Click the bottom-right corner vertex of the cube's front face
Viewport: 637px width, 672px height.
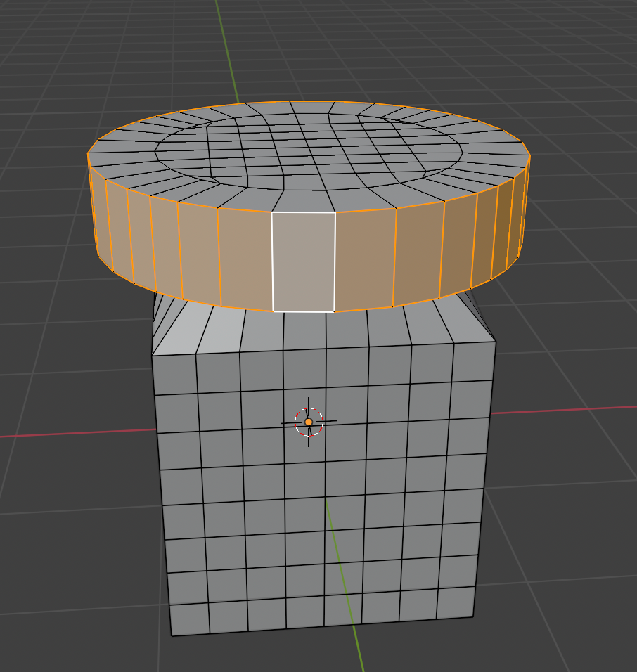point(472,617)
